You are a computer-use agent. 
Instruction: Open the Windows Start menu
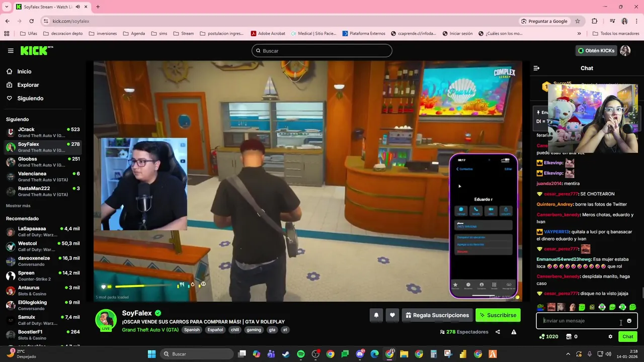151,354
